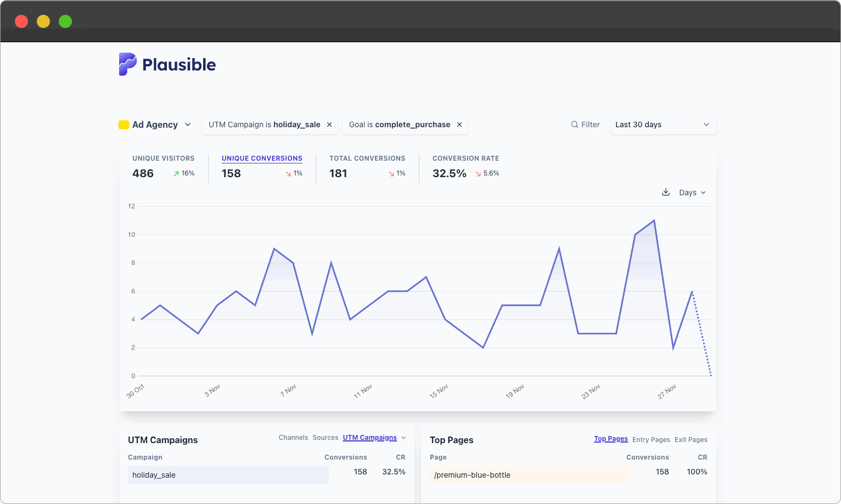Remove the holiday_sale UTM Campaign filter
The width and height of the screenshot is (841, 504).
[329, 124]
